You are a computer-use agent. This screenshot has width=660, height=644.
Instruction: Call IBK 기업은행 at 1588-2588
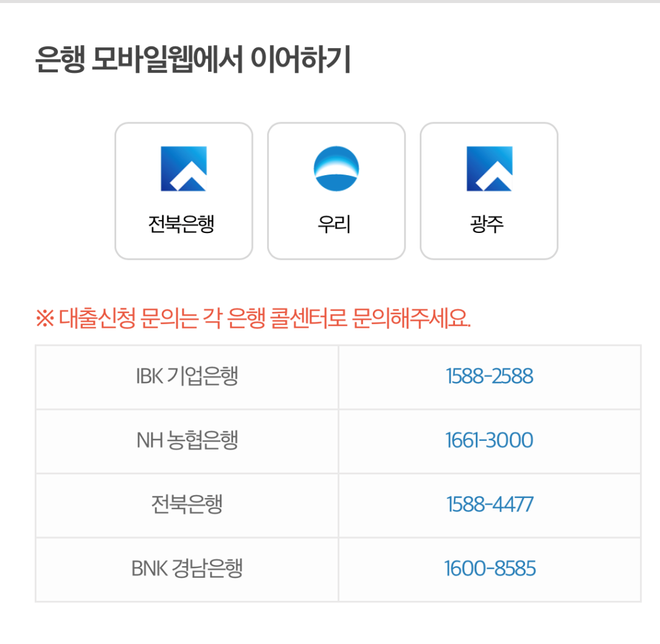489,377
